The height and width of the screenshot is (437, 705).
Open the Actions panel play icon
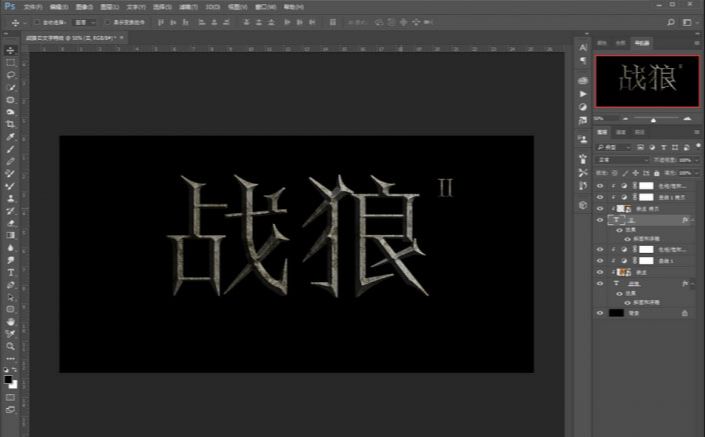coord(583,94)
